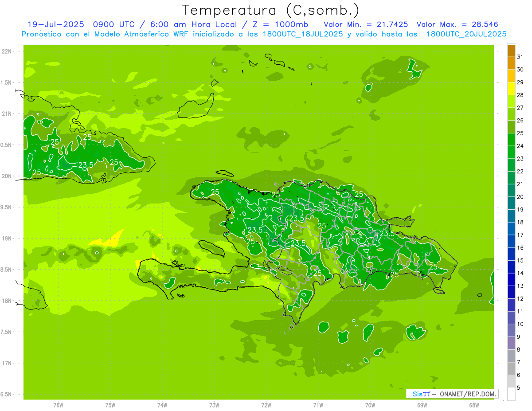Click the '22N' latitude axis label
Viewport: 532px width, 411px height.
coord(8,51)
